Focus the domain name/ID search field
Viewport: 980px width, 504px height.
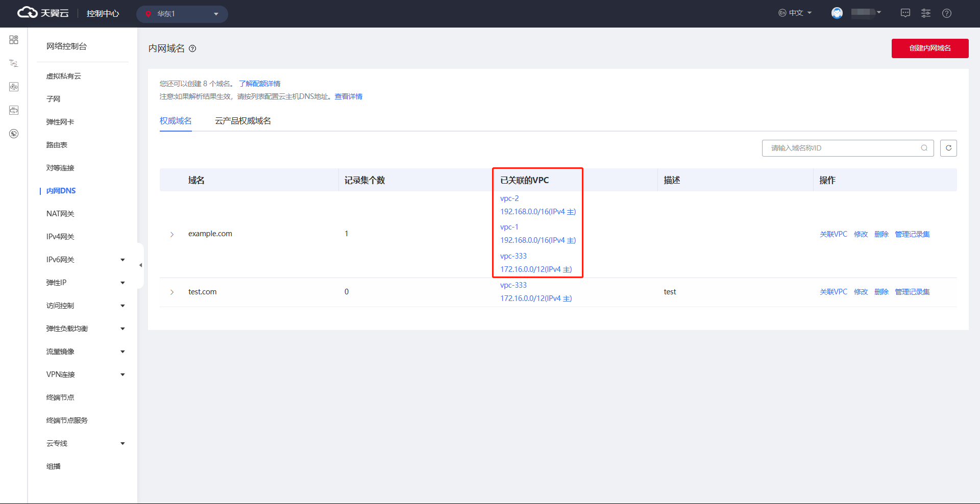[x=842, y=148]
